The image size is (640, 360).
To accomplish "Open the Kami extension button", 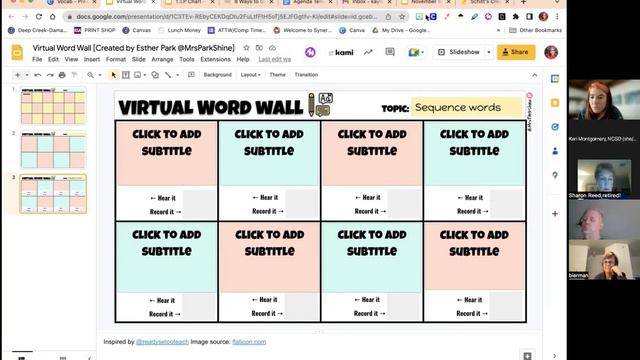I will pos(341,52).
